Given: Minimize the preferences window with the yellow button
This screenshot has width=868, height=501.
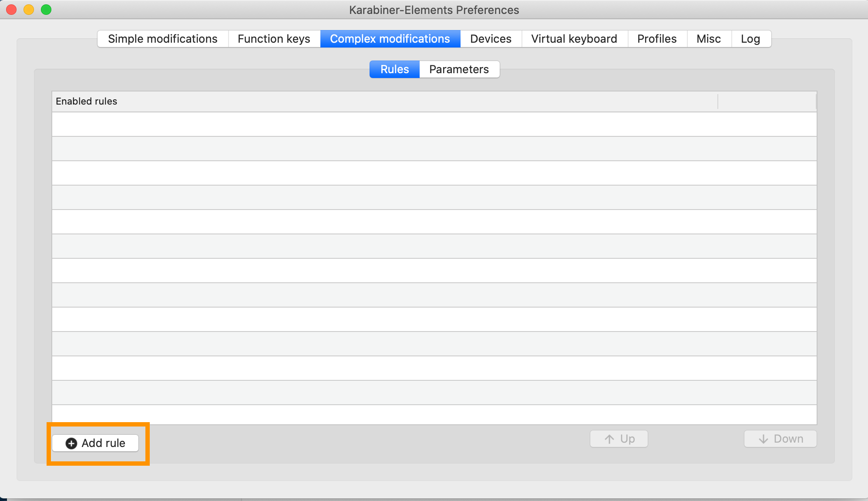Looking at the screenshot, I should 29,10.
